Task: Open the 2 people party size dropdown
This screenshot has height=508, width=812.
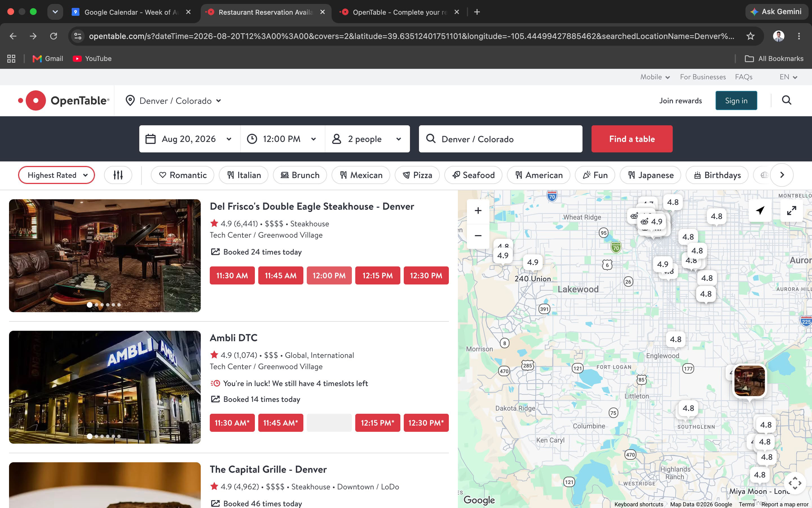Action: pos(367,139)
